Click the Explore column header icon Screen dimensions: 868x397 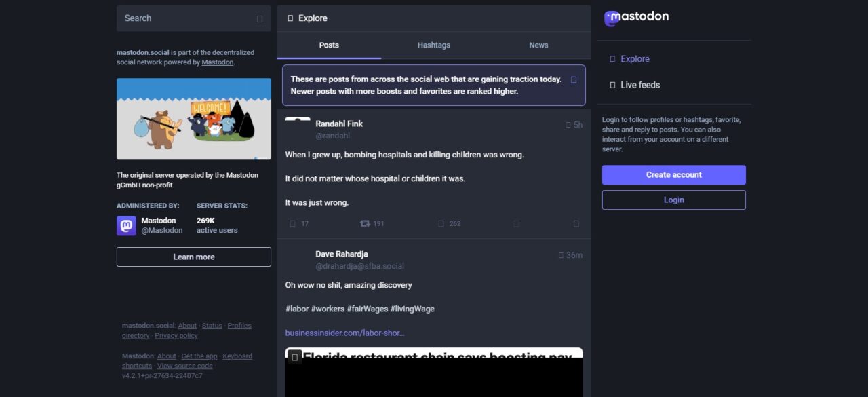coord(290,18)
